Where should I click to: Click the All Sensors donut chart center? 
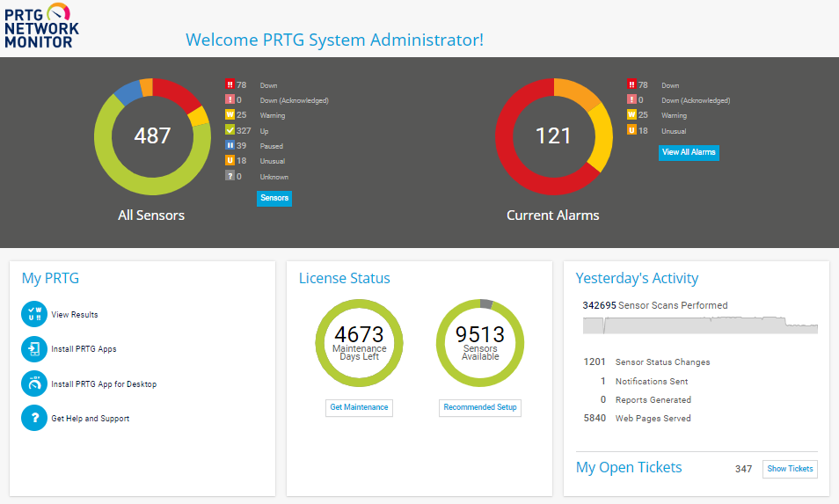click(x=152, y=135)
